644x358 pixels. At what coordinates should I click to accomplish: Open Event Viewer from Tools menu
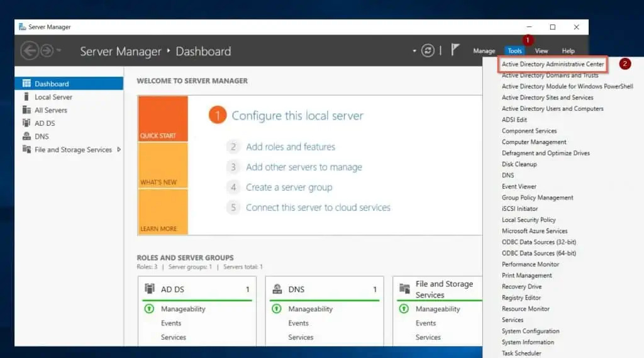519,186
